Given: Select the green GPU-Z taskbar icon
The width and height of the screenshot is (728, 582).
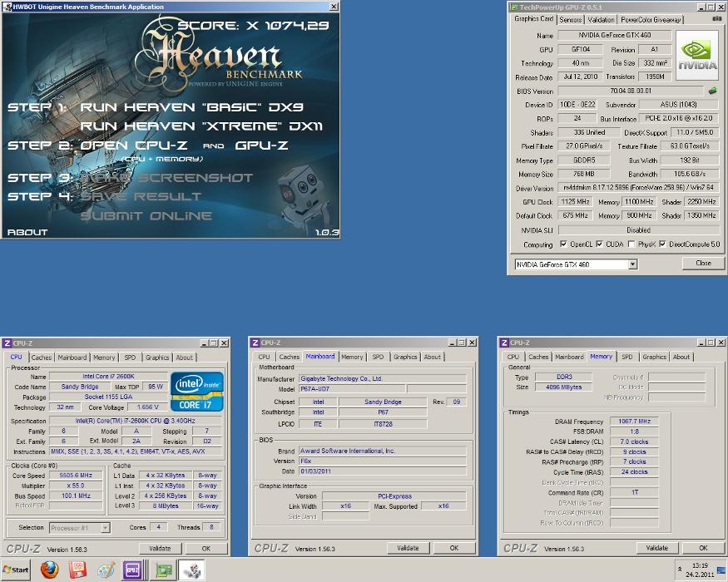Looking at the screenshot, I should pos(163,570).
